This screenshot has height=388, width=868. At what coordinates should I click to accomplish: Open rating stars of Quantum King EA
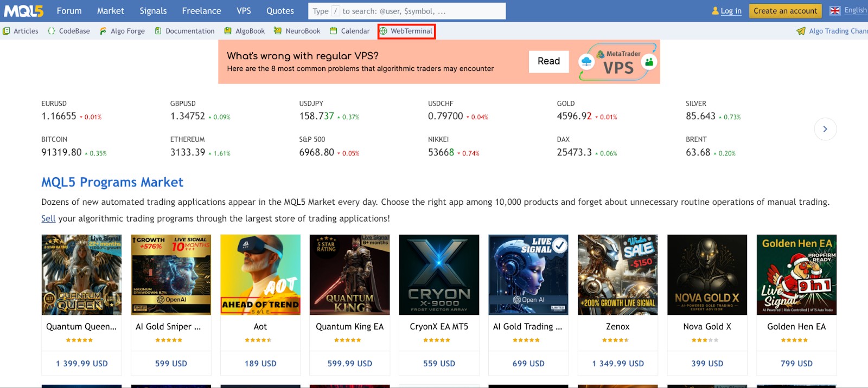tap(348, 340)
